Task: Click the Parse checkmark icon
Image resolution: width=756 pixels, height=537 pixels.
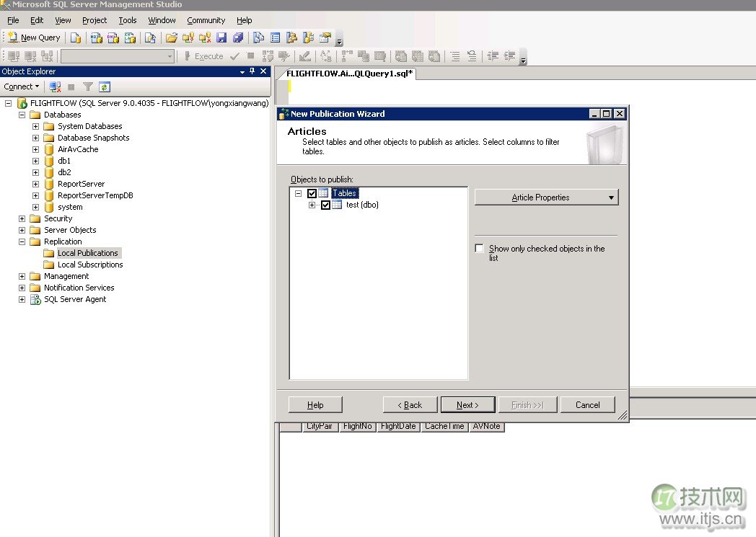Action: [234, 56]
